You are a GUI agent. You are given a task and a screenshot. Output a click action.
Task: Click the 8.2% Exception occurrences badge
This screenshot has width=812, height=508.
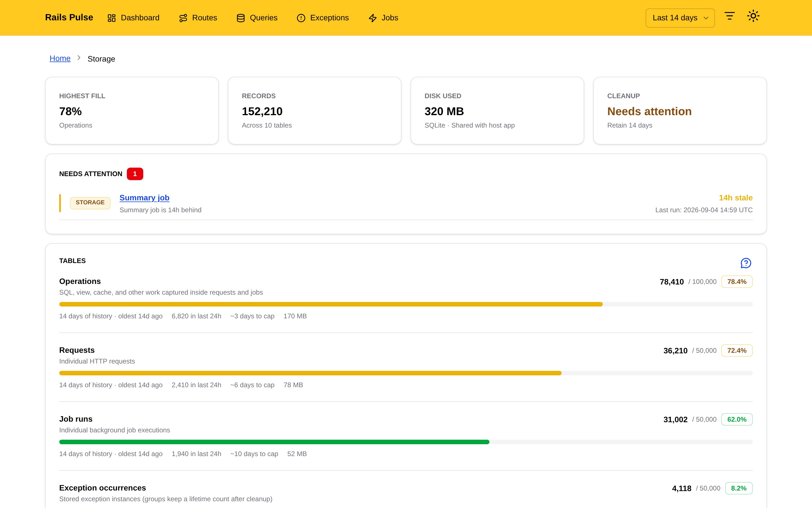click(x=739, y=489)
